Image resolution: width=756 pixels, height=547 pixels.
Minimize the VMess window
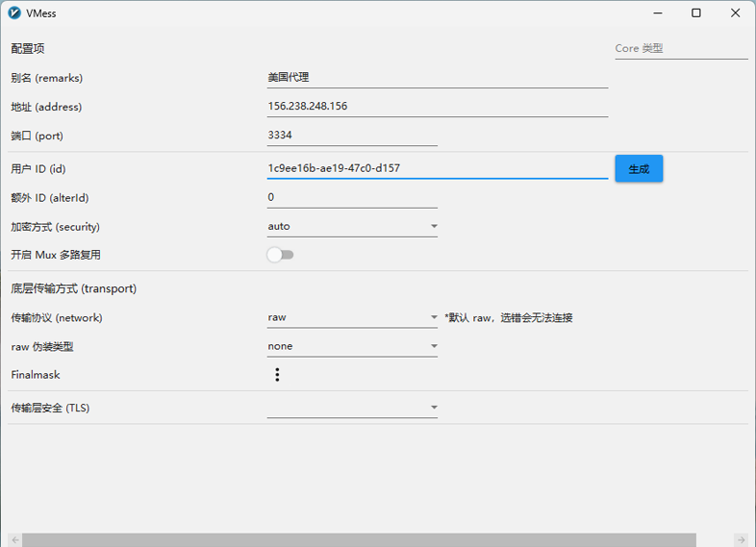tap(658, 13)
